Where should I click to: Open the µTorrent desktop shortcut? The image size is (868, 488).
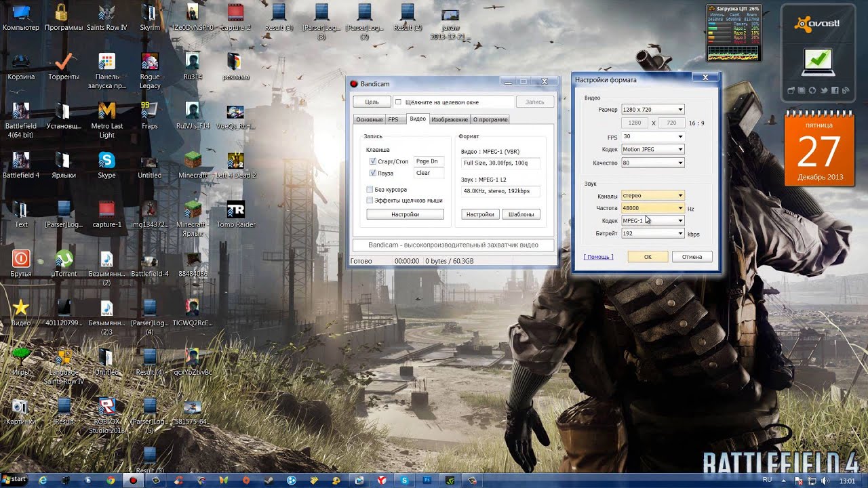pyautogui.click(x=64, y=263)
